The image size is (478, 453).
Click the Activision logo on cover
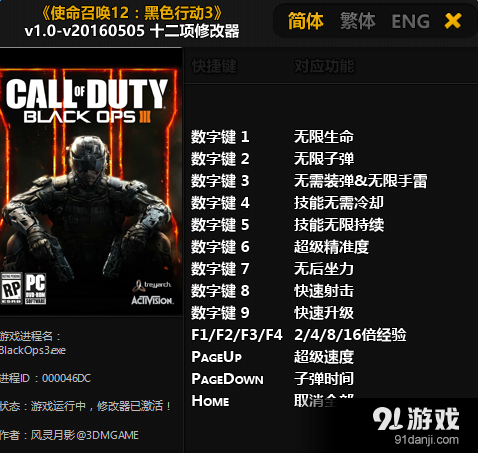tap(152, 300)
